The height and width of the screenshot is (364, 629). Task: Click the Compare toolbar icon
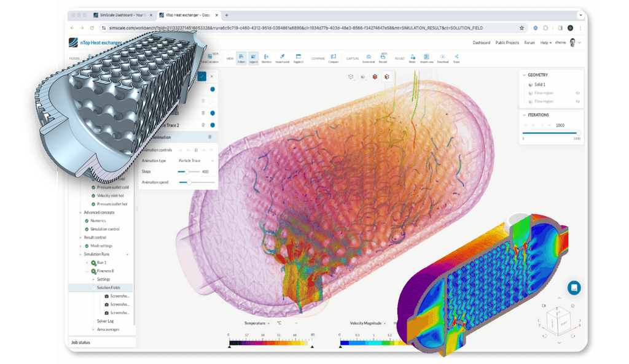coord(334,58)
